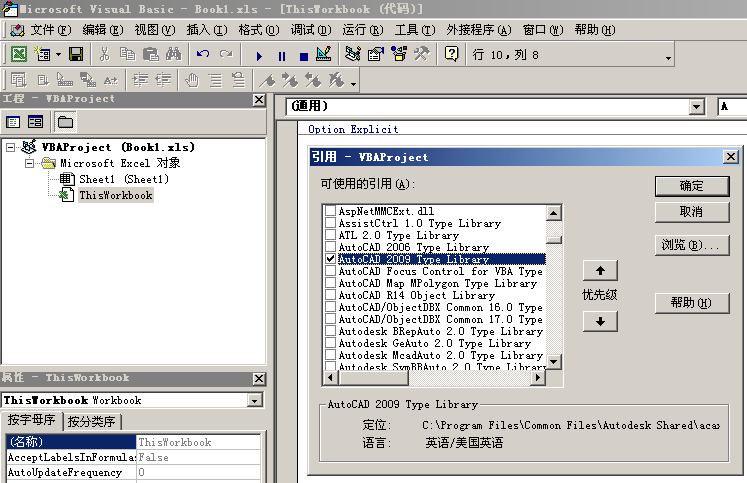This screenshot has width=747, height=483.
Task: Click the 帮助(H) button in dialog
Action: tap(692, 303)
